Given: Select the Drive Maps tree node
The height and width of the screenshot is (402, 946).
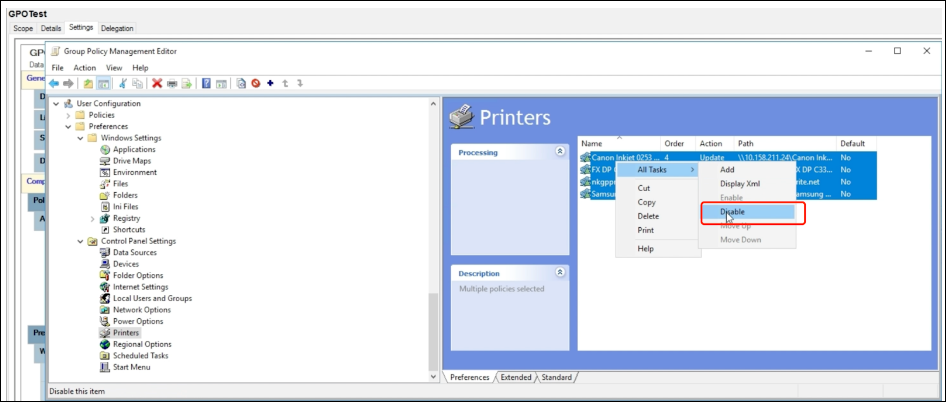Looking at the screenshot, I should pyautogui.click(x=132, y=161).
